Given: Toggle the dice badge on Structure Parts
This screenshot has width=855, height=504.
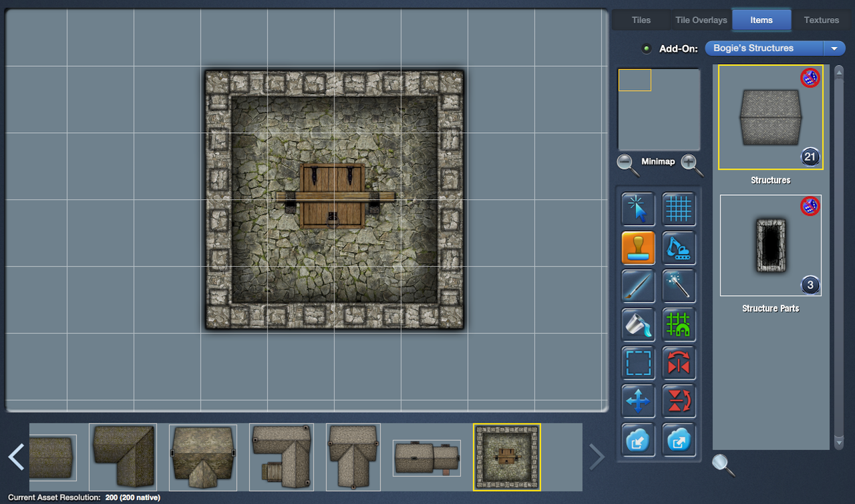Looking at the screenshot, I should point(810,206).
